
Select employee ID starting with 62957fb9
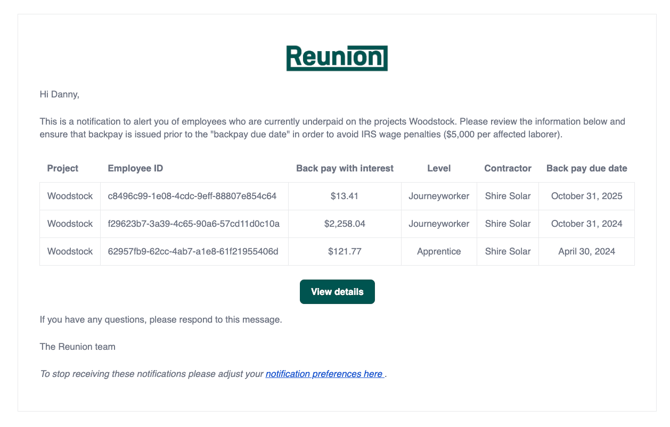[x=193, y=252]
